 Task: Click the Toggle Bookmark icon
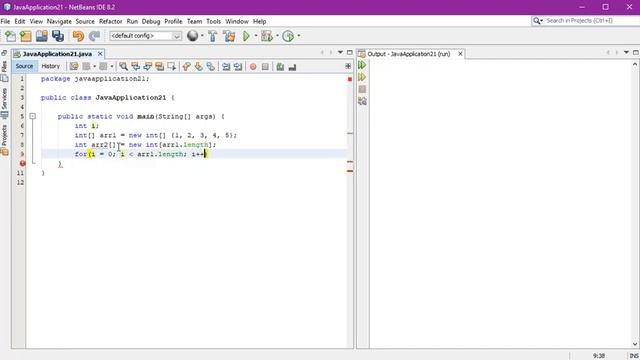click(x=211, y=67)
